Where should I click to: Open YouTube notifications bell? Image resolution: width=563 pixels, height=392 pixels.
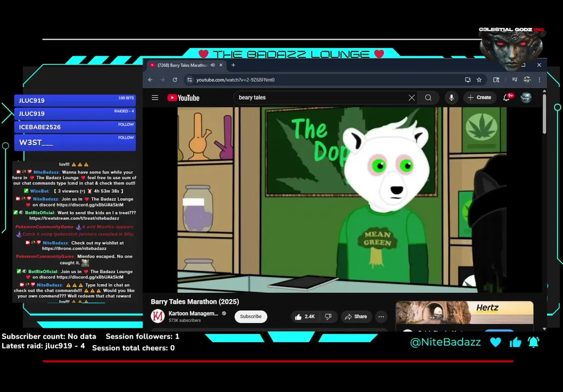click(x=506, y=97)
